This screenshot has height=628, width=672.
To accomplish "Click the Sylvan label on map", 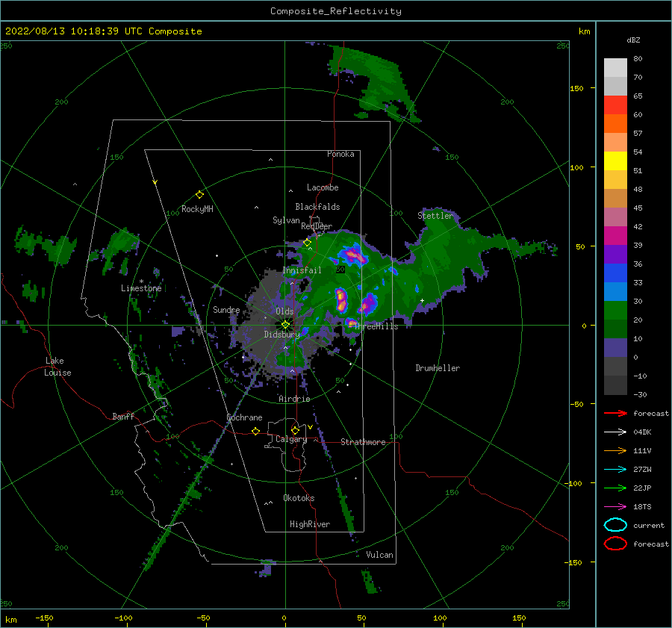I will 286,220.
